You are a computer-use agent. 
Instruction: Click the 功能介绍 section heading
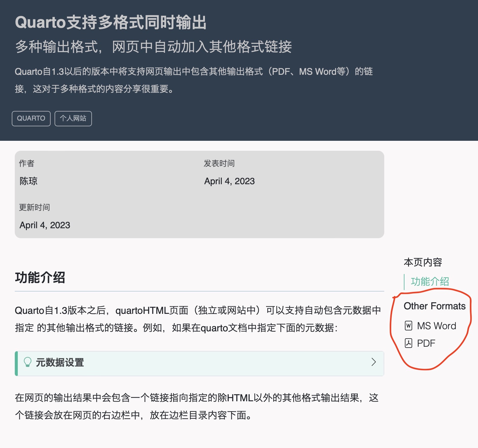pos(40,278)
